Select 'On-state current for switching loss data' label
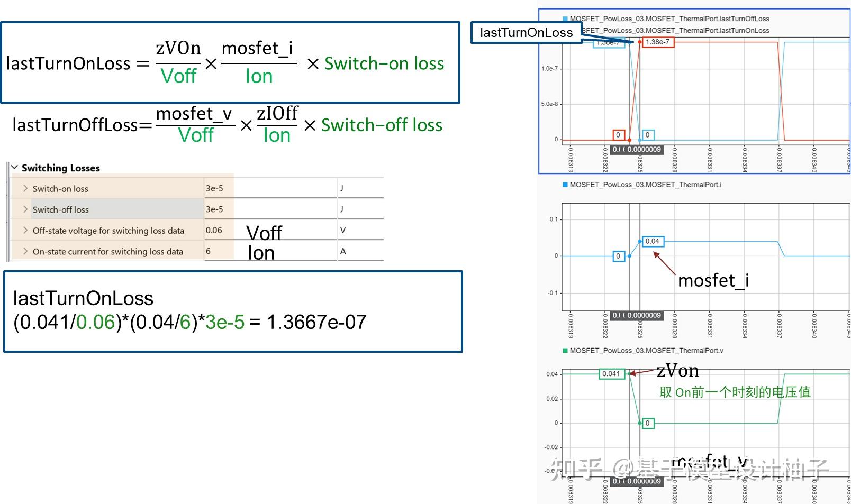This screenshot has width=851, height=504. pos(108,252)
